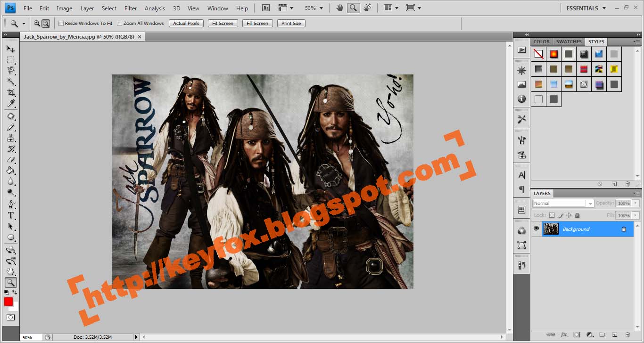Select the Pen tool
This screenshot has height=343, width=644.
pos(10,204)
